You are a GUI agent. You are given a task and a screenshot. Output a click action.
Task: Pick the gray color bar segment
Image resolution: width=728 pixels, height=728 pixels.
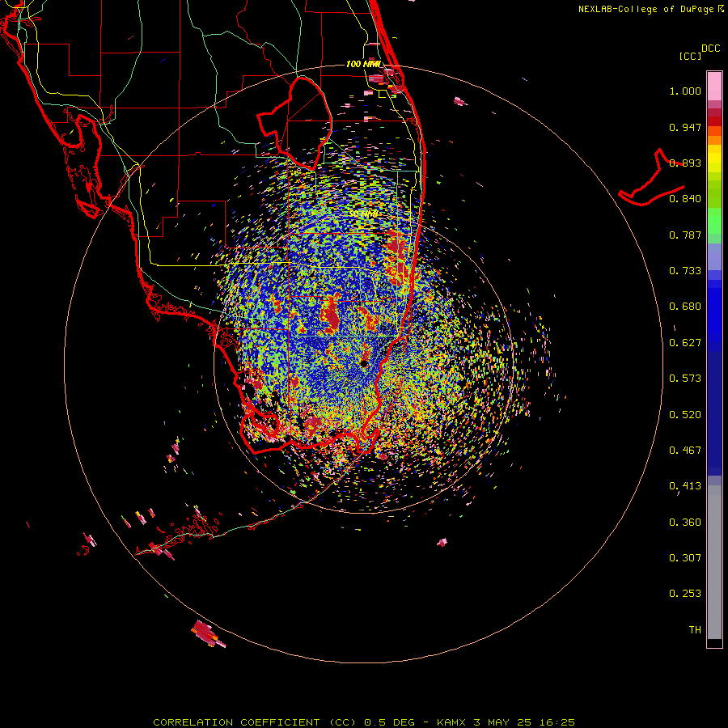point(714,562)
